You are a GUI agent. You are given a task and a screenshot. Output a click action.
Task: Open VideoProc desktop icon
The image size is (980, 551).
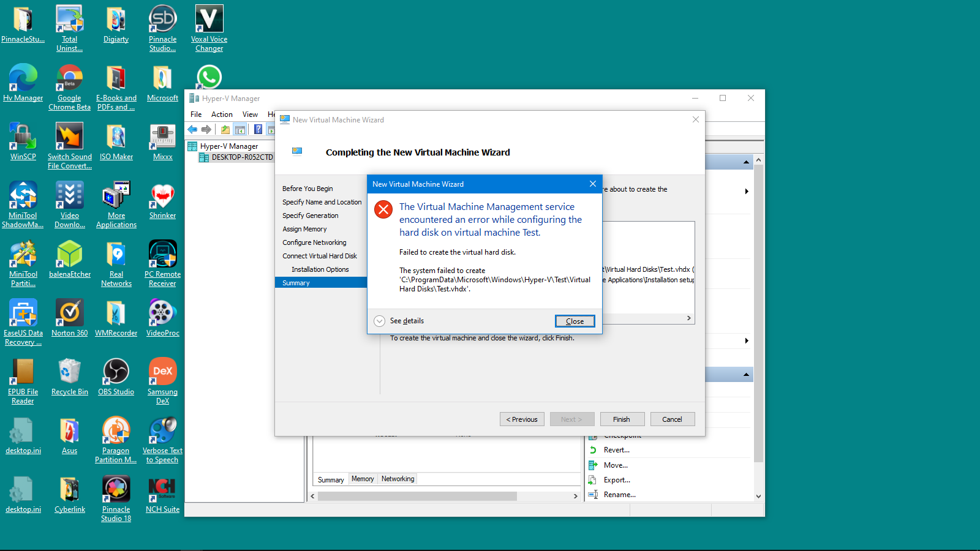click(x=162, y=318)
